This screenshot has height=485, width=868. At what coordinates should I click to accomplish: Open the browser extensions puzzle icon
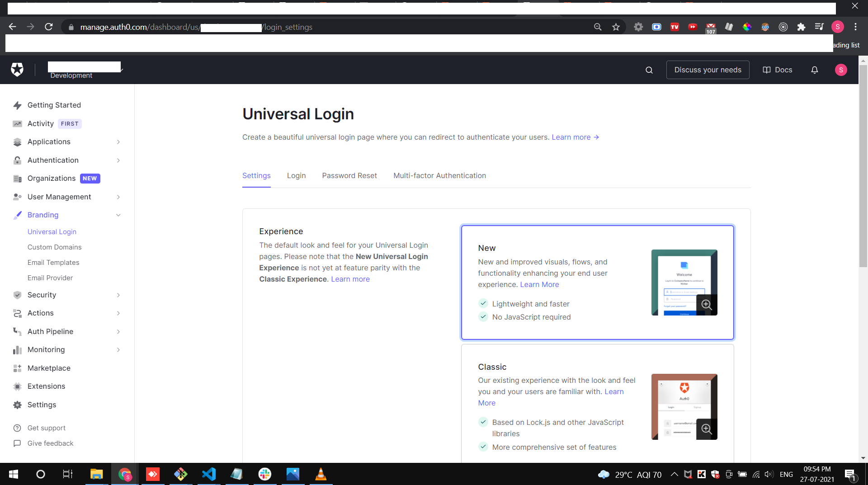click(x=801, y=27)
